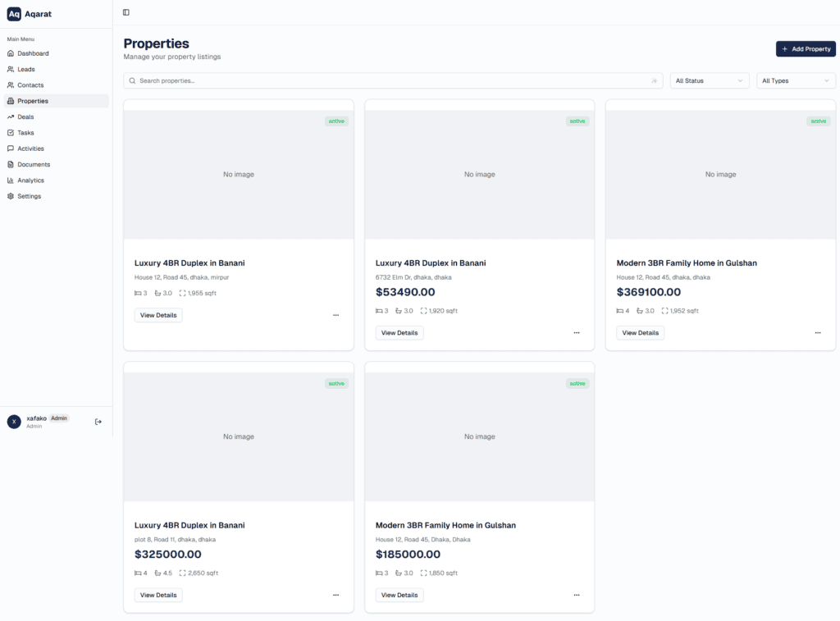Click the $369100.00 listing image placeholder

tap(720, 175)
